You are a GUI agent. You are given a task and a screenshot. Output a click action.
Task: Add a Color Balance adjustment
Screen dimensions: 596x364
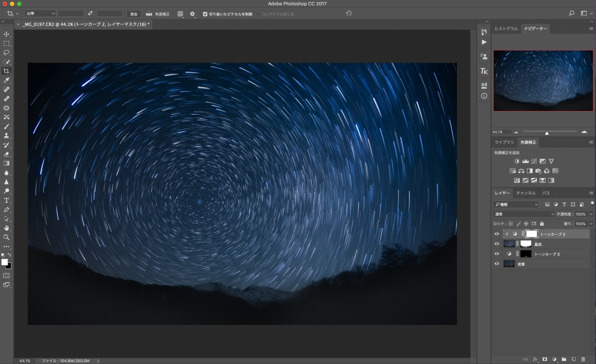click(x=521, y=171)
